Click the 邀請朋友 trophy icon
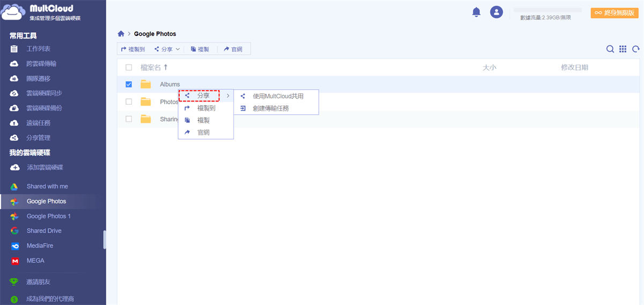 tap(14, 281)
